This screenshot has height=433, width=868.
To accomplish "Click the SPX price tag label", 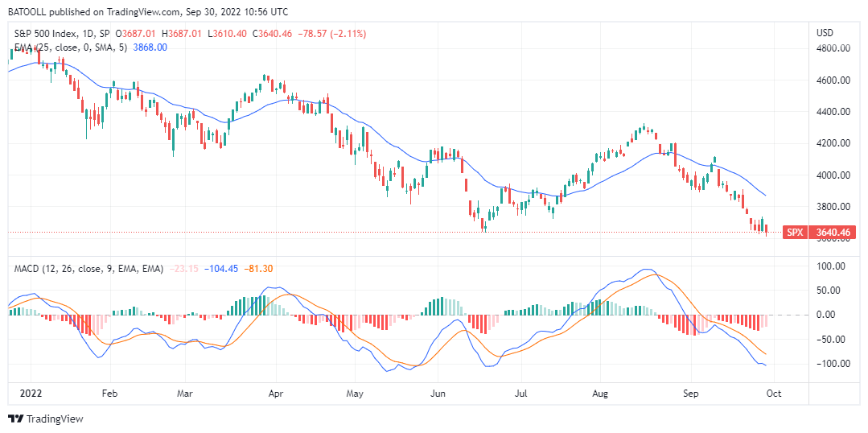I will point(795,233).
